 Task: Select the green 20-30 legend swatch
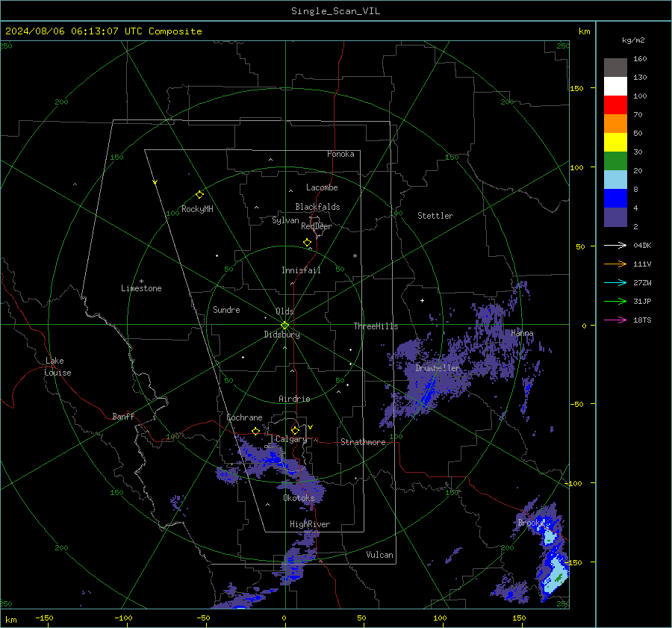[x=615, y=161]
